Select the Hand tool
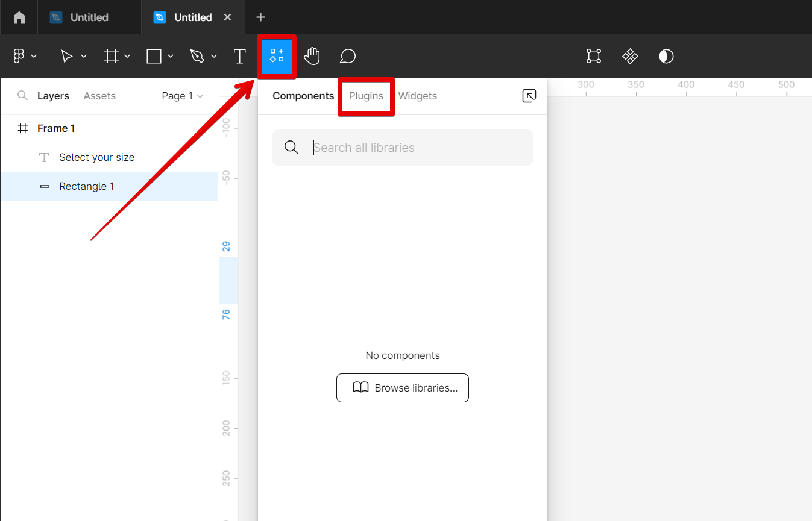Screen dimensions: 812x521 click(x=312, y=56)
